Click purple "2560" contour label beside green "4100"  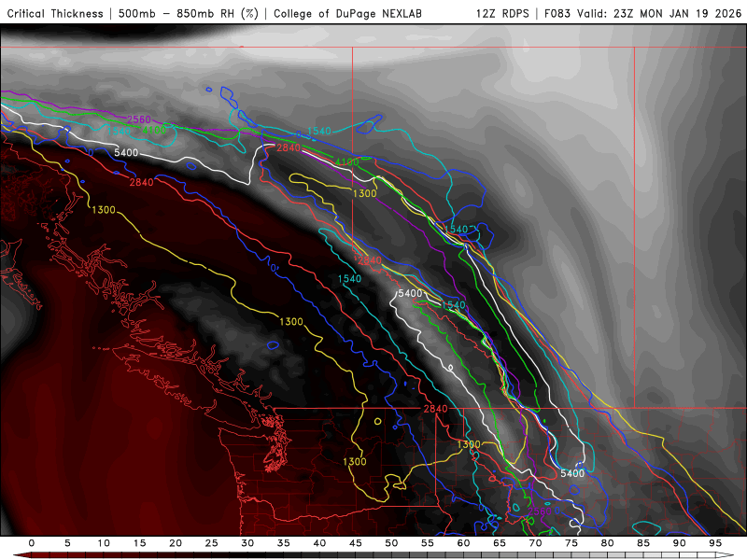138,119
